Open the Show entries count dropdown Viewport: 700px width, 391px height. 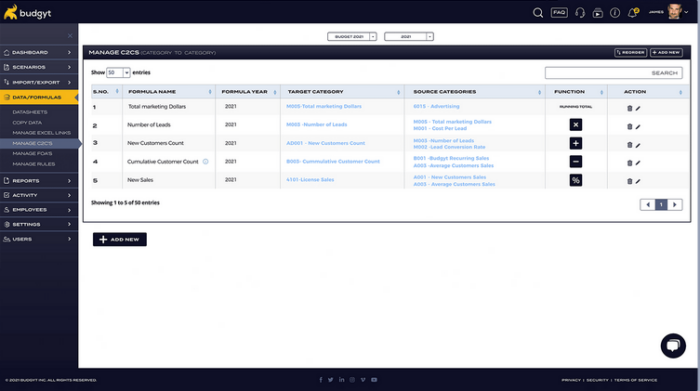pos(118,72)
